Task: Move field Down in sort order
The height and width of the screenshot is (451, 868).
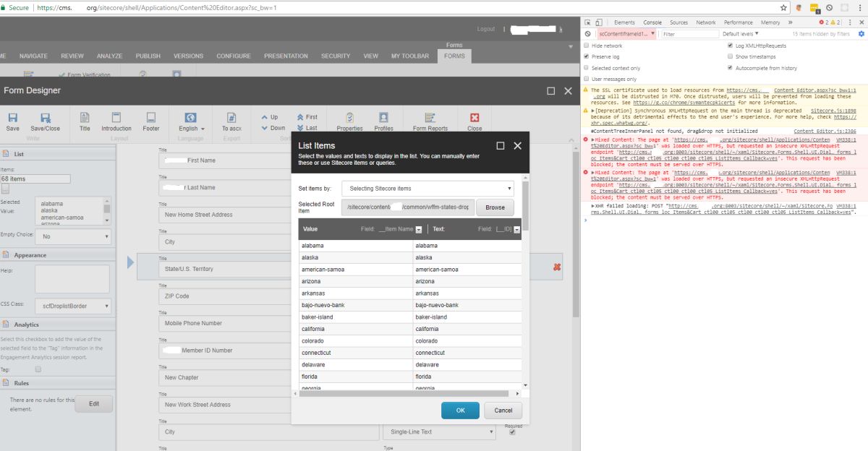Action: click(x=272, y=128)
